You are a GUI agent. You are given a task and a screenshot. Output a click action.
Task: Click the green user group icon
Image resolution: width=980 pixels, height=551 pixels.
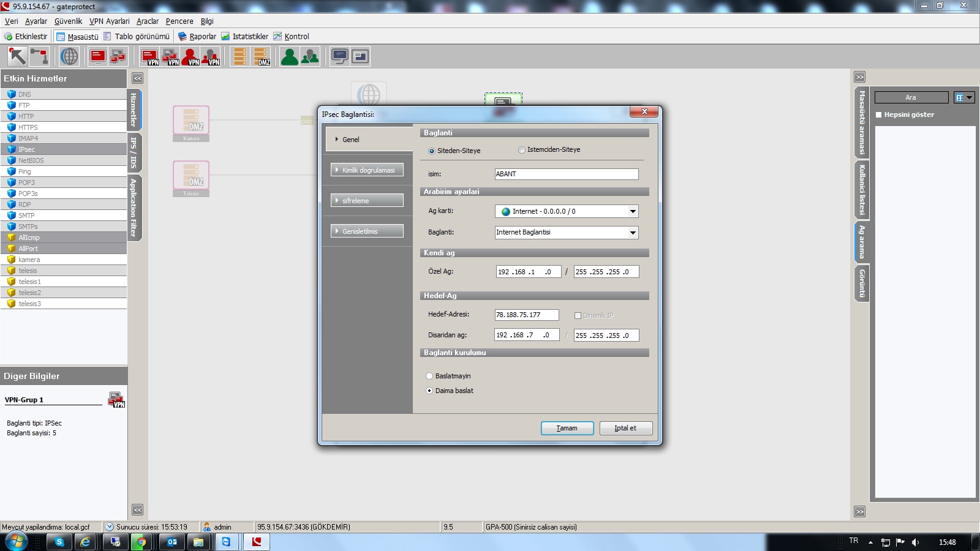(310, 56)
